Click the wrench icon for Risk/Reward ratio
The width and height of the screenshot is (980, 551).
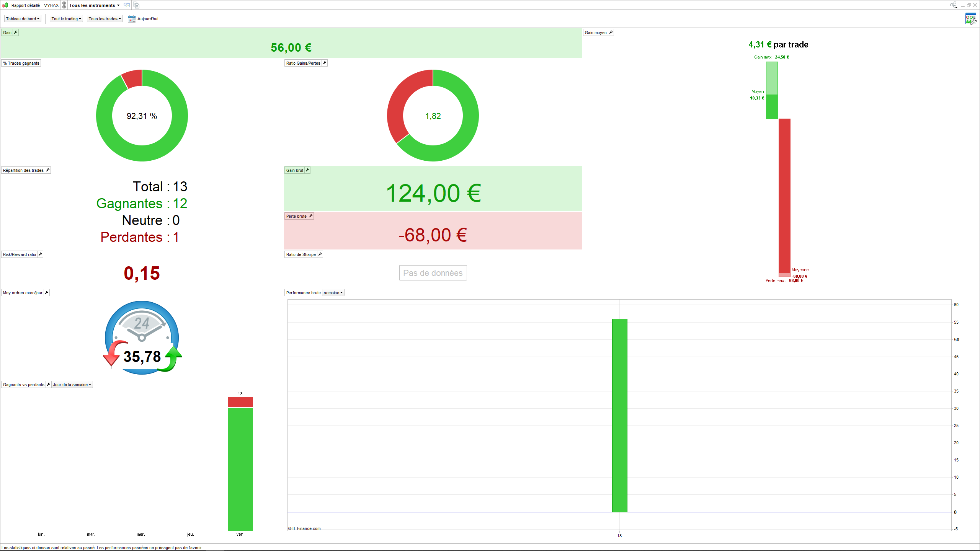[40, 254]
